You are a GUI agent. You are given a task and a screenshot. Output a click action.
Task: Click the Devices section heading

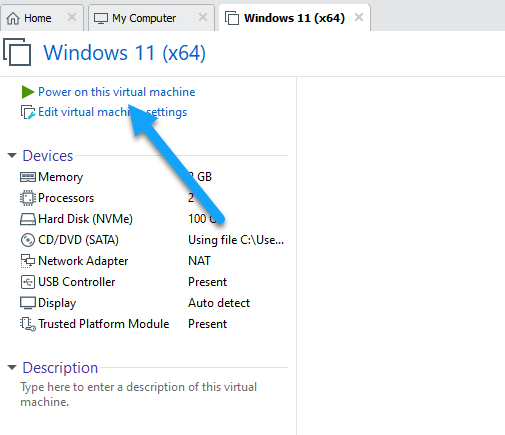tap(48, 156)
